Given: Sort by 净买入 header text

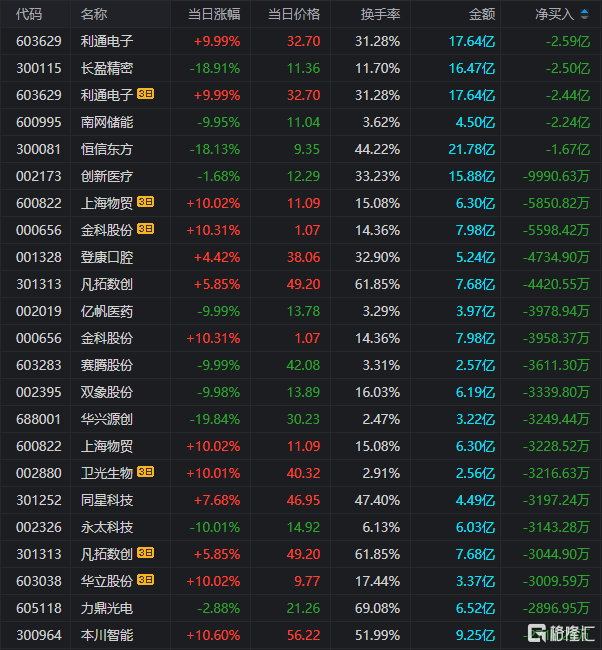Looking at the screenshot, I should click(x=555, y=15).
